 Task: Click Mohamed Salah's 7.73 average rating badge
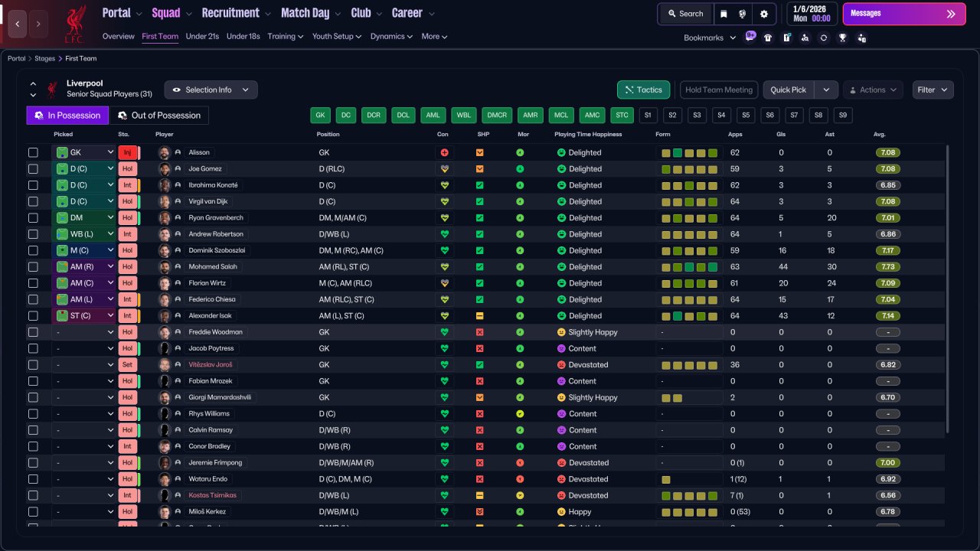[x=888, y=267]
